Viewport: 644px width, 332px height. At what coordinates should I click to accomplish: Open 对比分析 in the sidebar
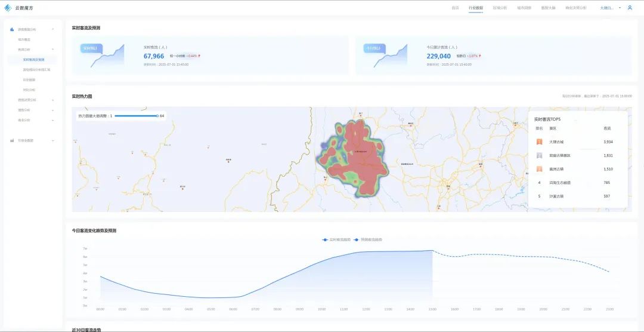click(29, 90)
